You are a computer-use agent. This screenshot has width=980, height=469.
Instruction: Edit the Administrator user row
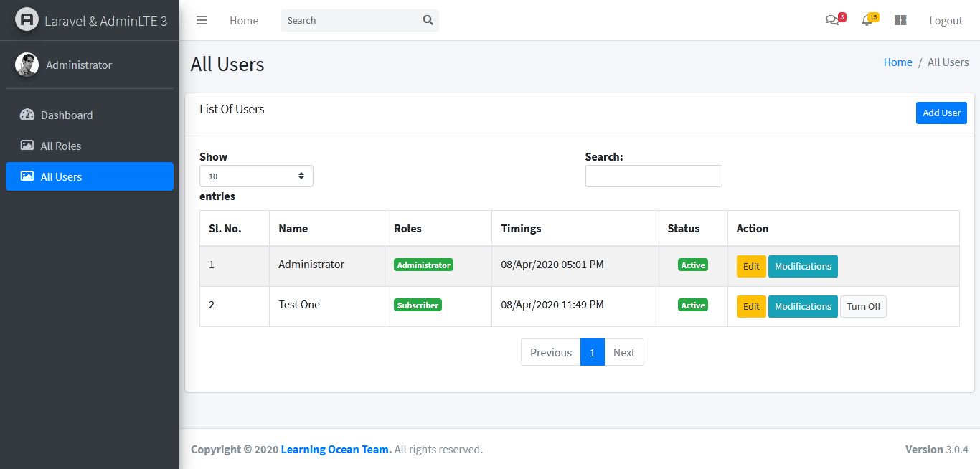pyautogui.click(x=751, y=266)
